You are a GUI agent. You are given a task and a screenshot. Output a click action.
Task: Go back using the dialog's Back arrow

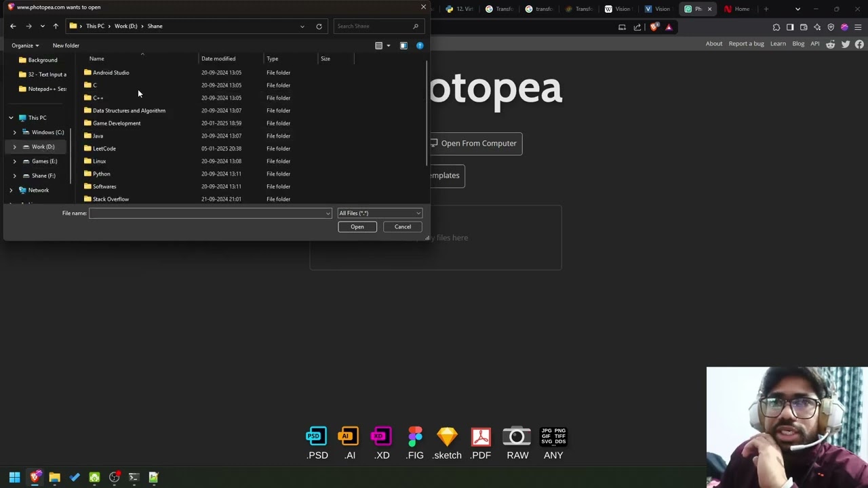tap(13, 26)
